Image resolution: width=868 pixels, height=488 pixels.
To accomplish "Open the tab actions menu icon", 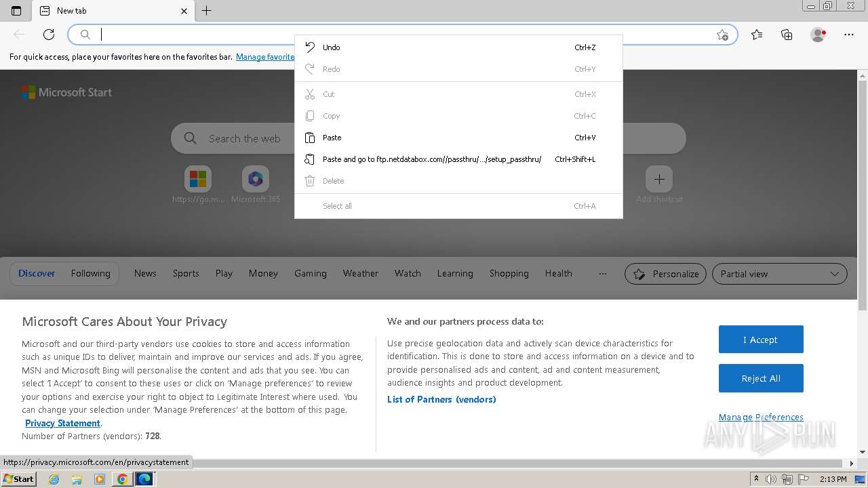I will pyautogui.click(x=16, y=11).
